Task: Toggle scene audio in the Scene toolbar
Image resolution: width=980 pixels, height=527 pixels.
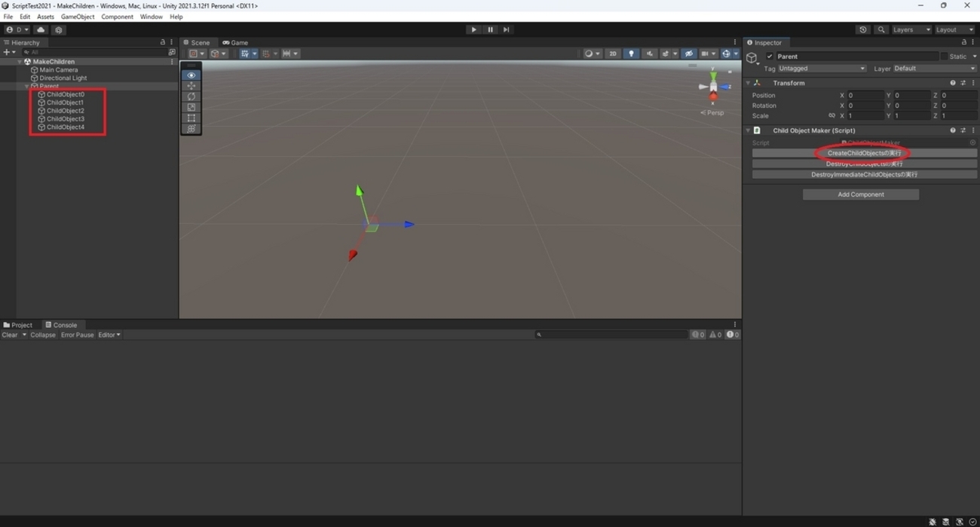Action: (650, 54)
